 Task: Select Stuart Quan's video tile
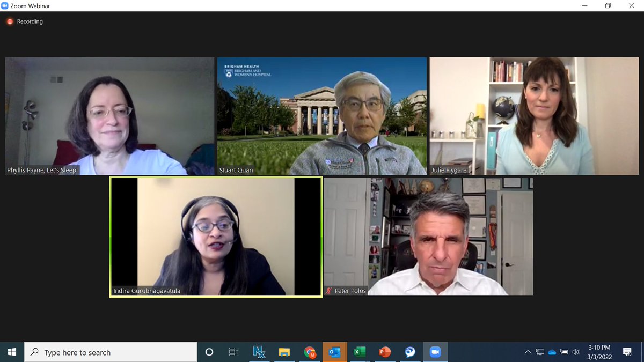tap(322, 116)
